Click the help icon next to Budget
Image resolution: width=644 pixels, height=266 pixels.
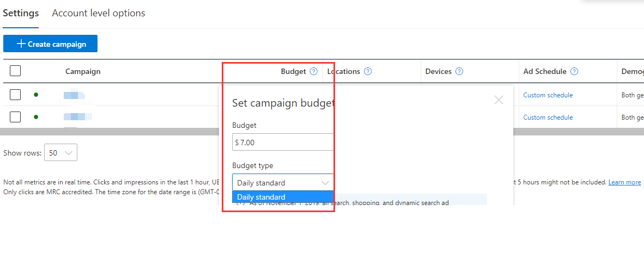pyautogui.click(x=313, y=71)
